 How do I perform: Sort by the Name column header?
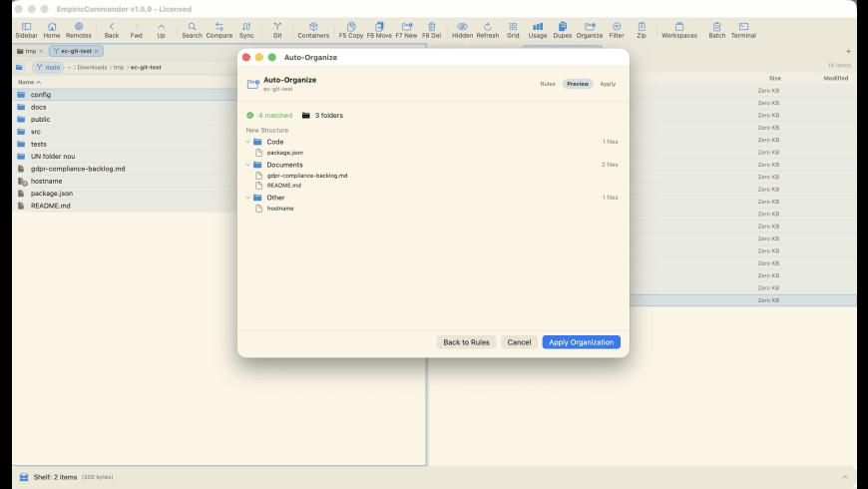tap(29, 82)
